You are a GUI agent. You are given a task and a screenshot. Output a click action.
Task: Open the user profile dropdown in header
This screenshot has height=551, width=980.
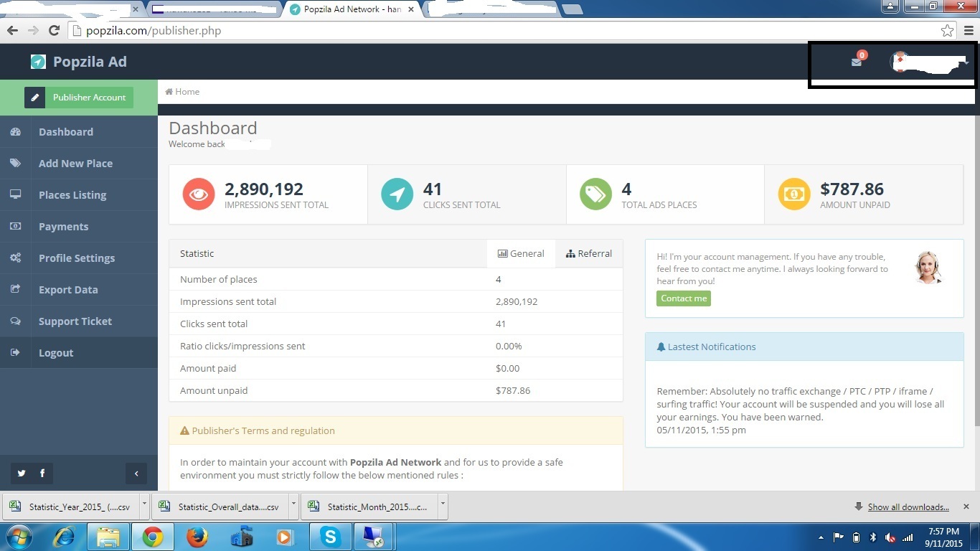(x=930, y=62)
